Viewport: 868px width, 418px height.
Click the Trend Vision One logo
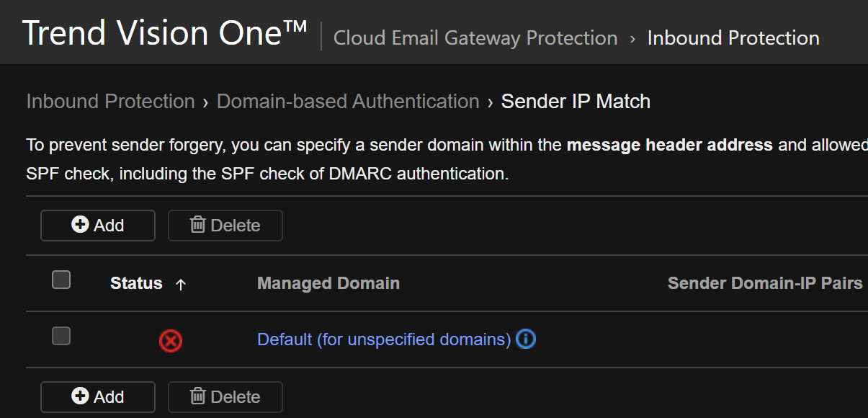tap(165, 34)
